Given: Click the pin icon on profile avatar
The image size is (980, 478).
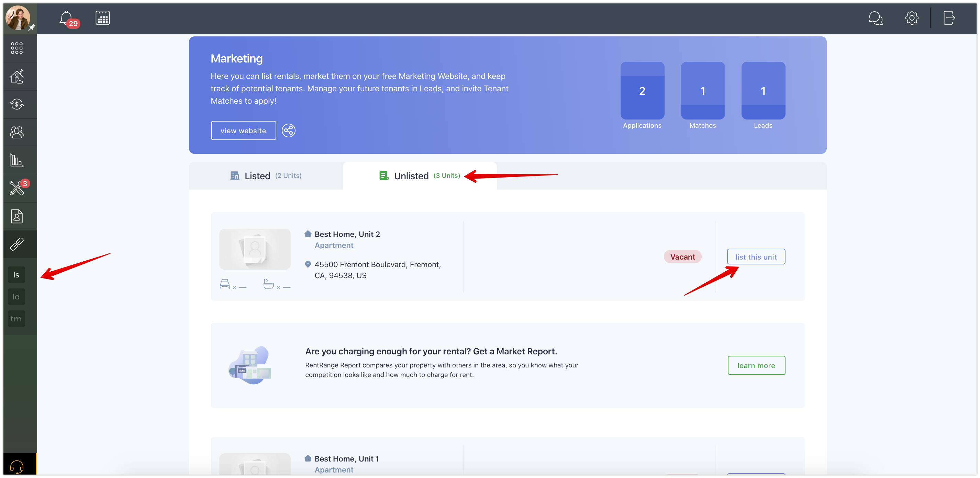Looking at the screenshot, I should click(x=32, y=27).
